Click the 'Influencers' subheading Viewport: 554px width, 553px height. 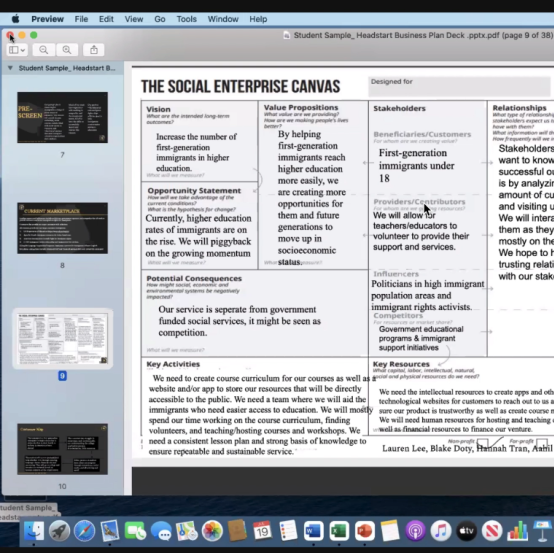click(396, 274)
